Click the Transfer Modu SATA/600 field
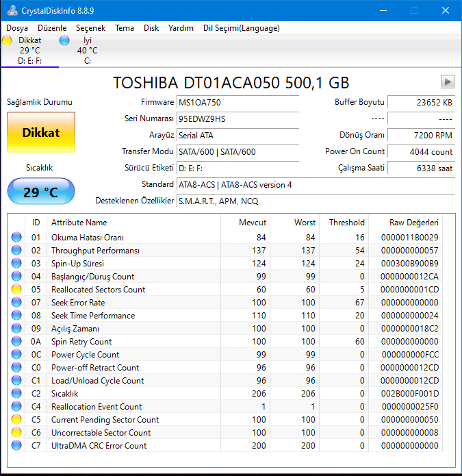 coord(238,151)
